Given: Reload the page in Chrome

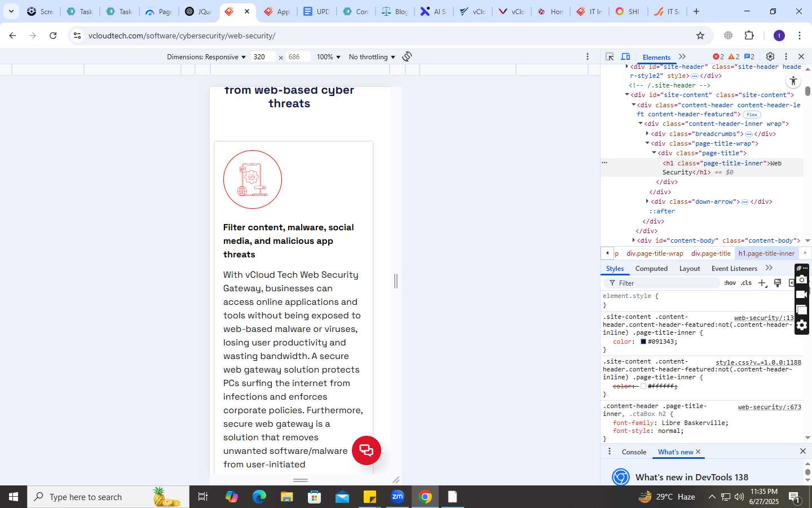Looking at the screenshot, I should click(x=53, y=36).
